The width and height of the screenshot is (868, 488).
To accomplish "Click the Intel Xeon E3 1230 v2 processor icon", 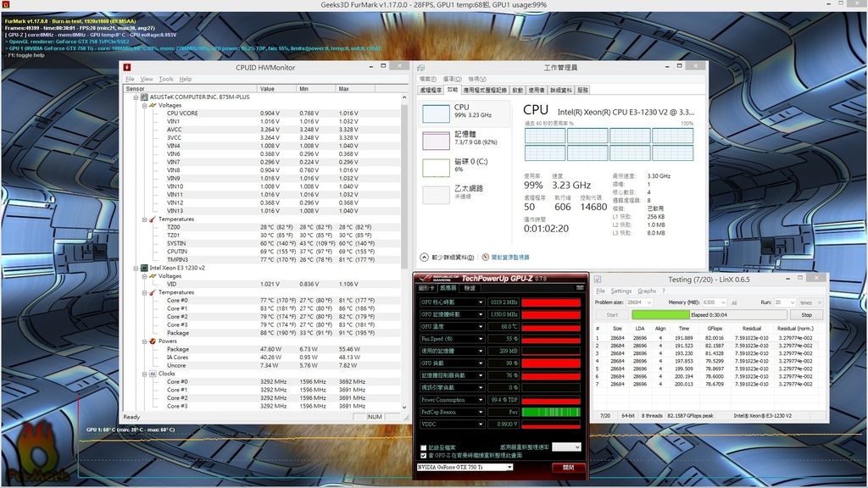I will 144,268.
